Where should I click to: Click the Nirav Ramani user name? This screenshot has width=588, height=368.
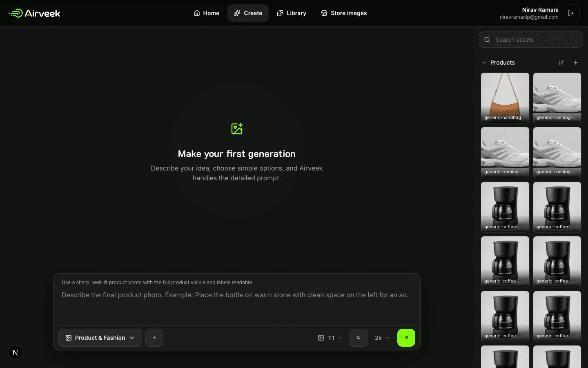click(540, 10)
